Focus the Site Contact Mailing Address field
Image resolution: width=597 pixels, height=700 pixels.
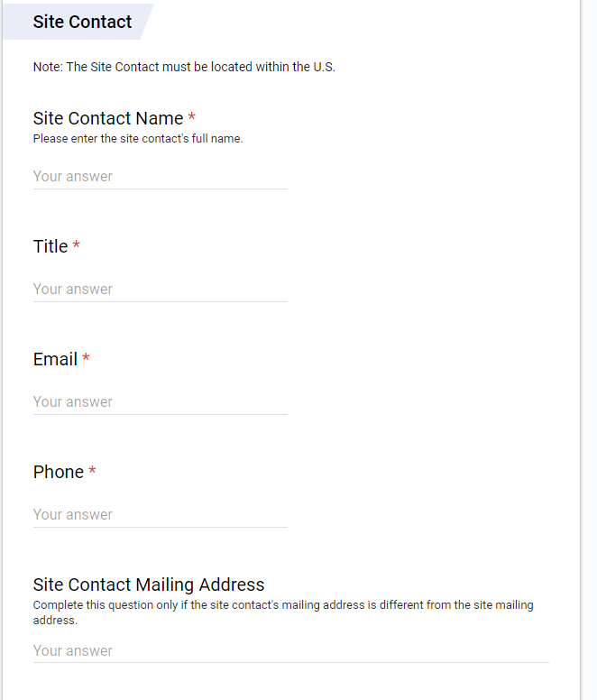(290, 651)
